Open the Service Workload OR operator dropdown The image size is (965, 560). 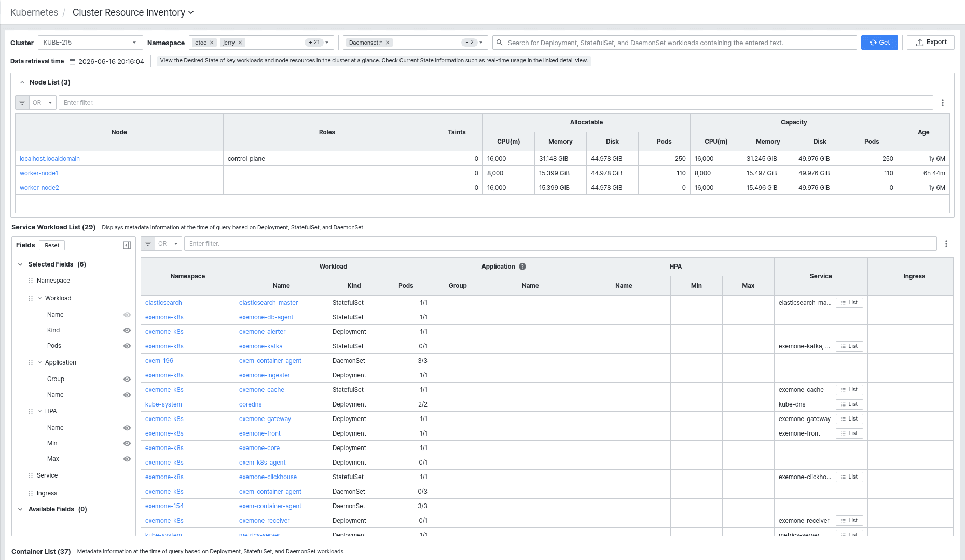pos(168,244)
